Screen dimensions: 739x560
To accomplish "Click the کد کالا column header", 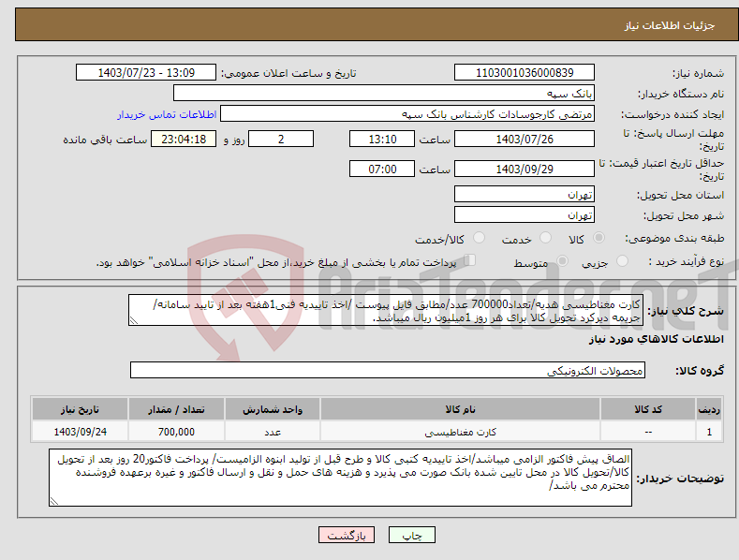I will [x=648, y=408].
